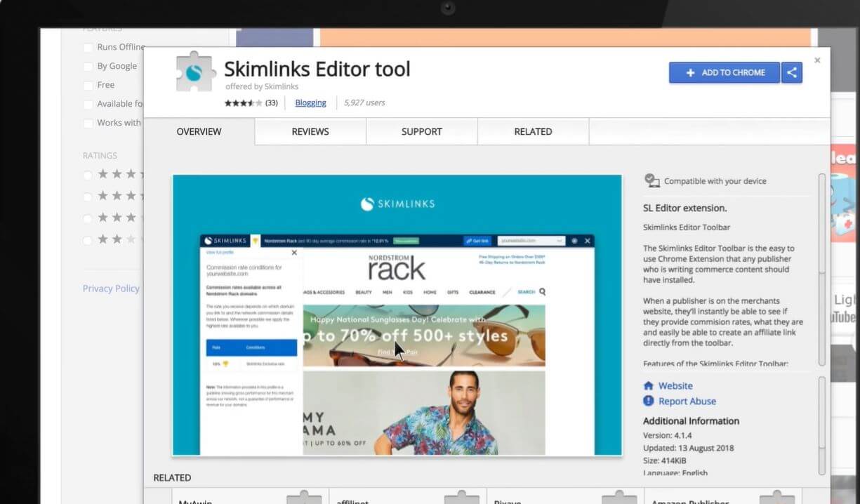Check the Free filter checkbox
This screenshot has width=860, height=504.
[88, 85]
